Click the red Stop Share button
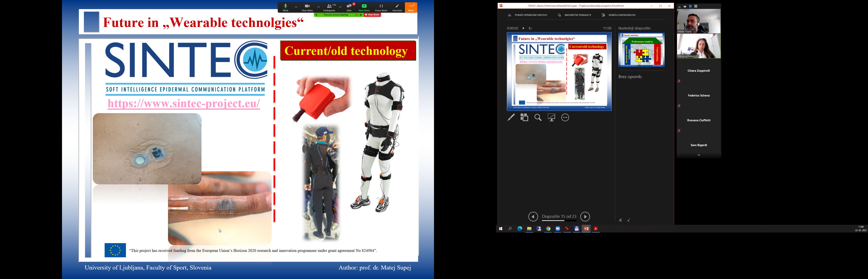 click(x=372, y=15)
